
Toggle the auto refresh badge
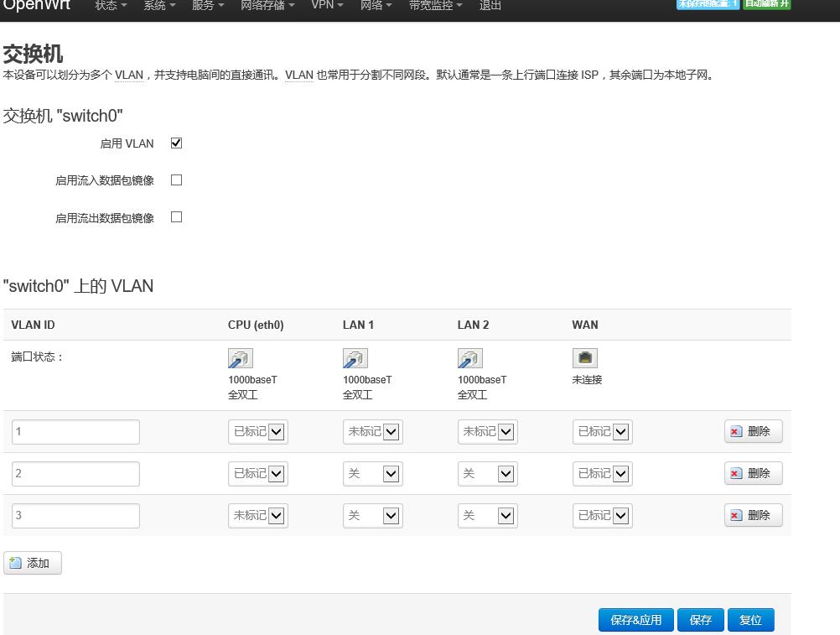point(766,4)
